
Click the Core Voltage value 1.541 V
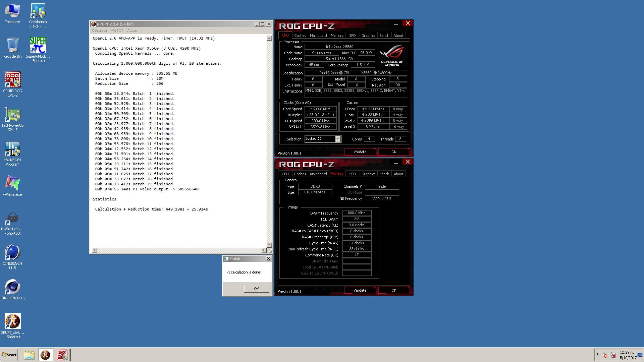(363, 65)
